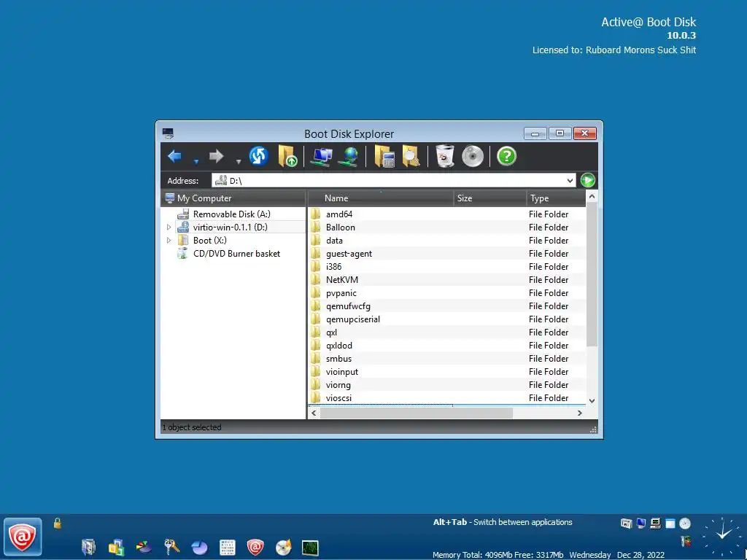Click the horizontal scroll left arrow
747x560 pixels.
[x=314, y=413]
